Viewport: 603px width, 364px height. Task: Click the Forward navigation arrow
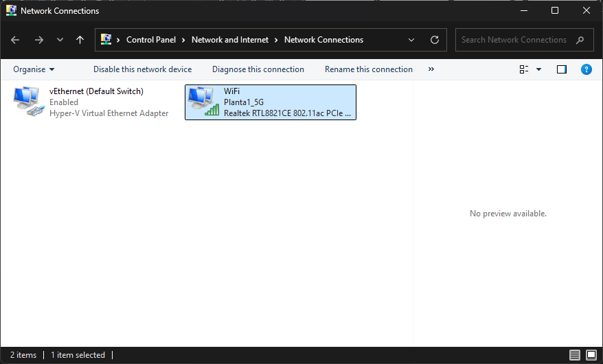[x=38, y=40]
